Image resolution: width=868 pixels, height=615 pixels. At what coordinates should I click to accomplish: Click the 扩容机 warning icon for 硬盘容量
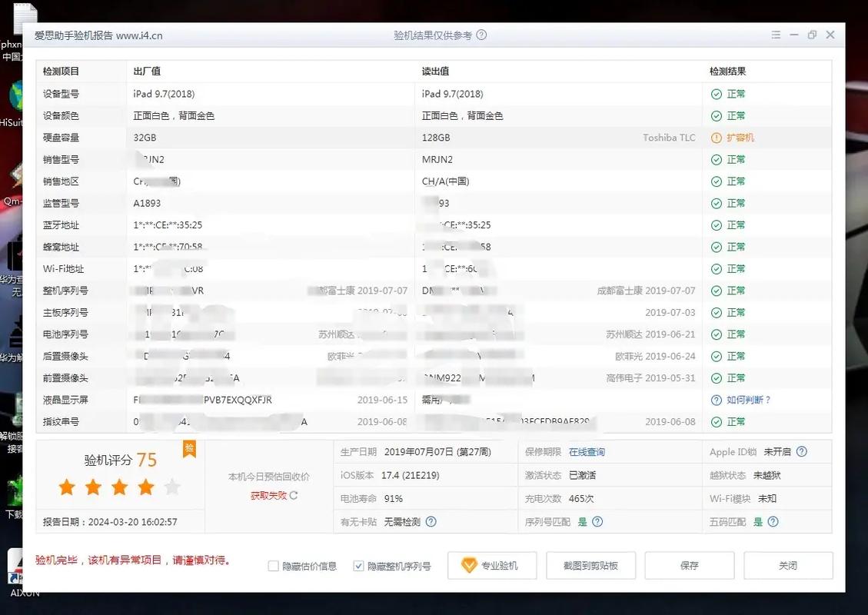(716, 137)
